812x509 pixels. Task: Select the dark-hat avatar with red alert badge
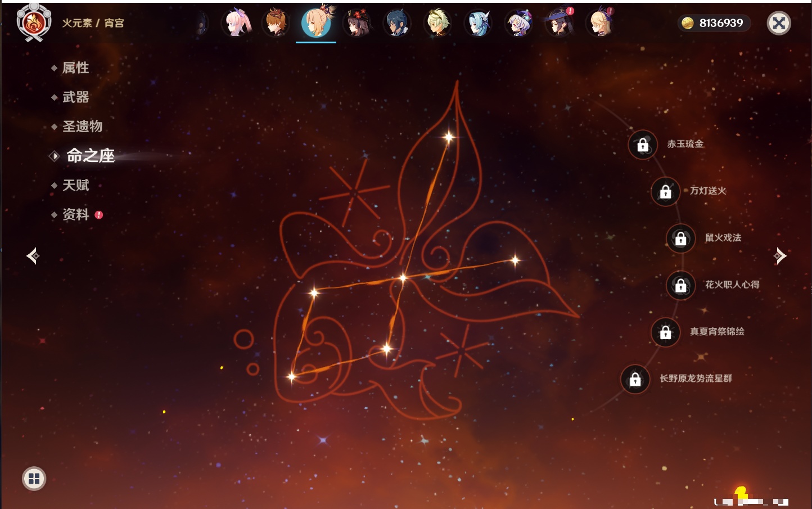click(x=559, y=23)
